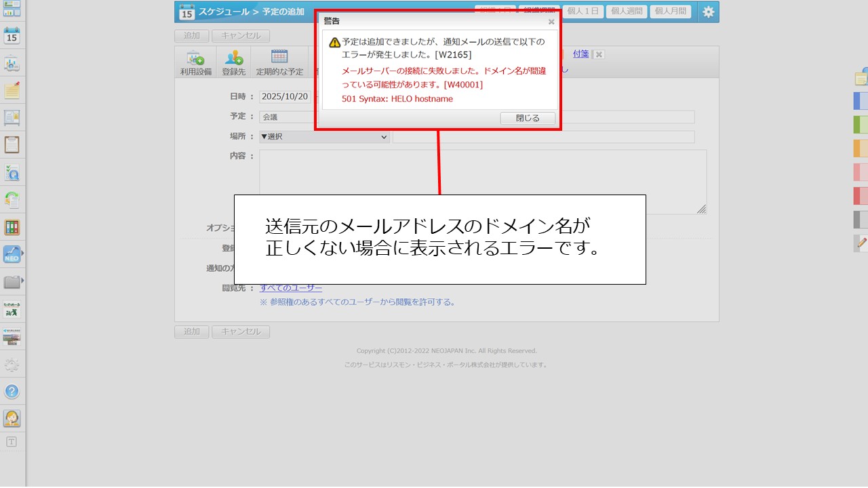Click the 閉じる button in warning dialog
This screenshot has height=488, width=868.
click(528, 117)
